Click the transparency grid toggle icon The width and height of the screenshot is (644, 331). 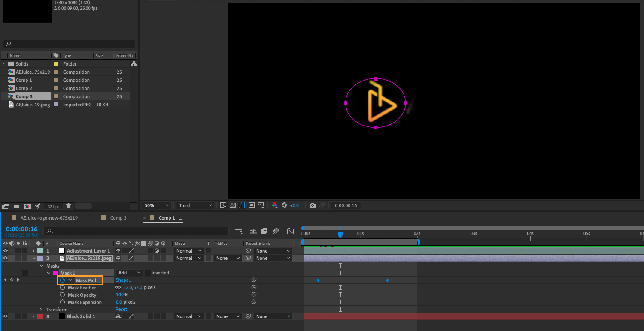[232, 205]
